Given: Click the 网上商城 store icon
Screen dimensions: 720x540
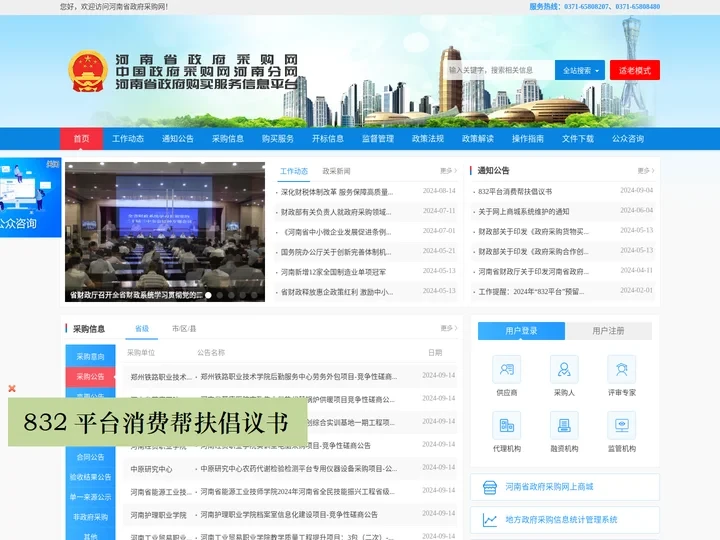Looking at the screenshot, I should point(490,487).
